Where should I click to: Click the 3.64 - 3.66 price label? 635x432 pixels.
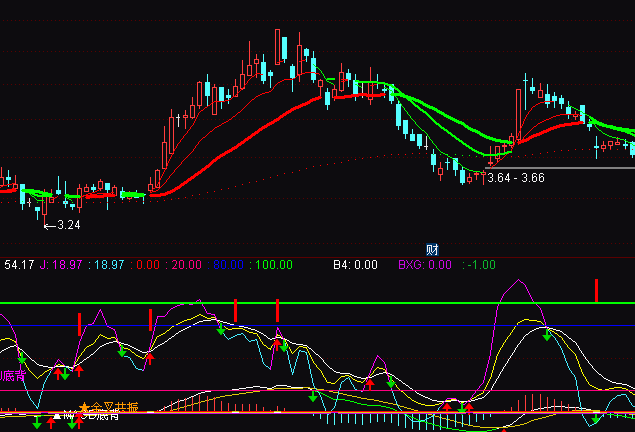515,179
